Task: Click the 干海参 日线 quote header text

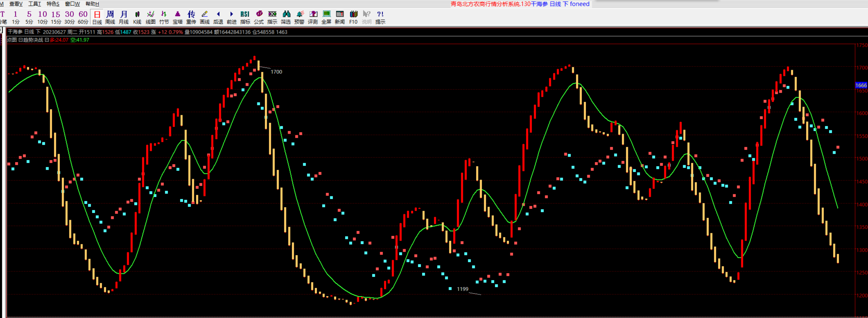Action: (21, 32)
